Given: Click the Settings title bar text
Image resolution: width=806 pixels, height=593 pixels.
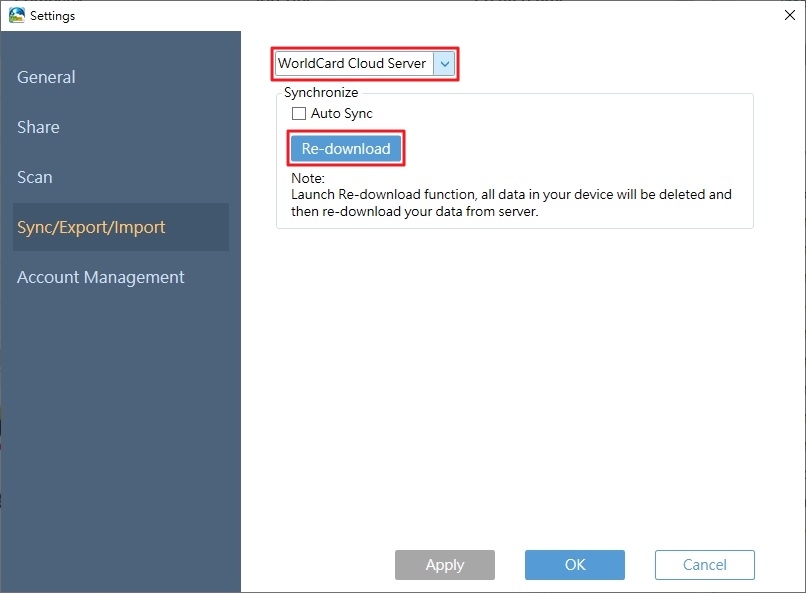Looking at the screenshot, I should point(52,16).
